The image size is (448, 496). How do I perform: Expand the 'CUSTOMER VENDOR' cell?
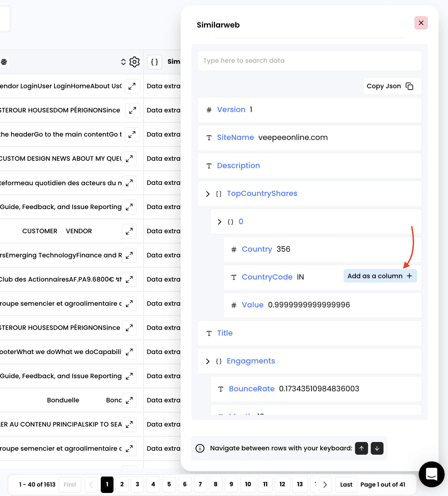click(x=129, y=231)
